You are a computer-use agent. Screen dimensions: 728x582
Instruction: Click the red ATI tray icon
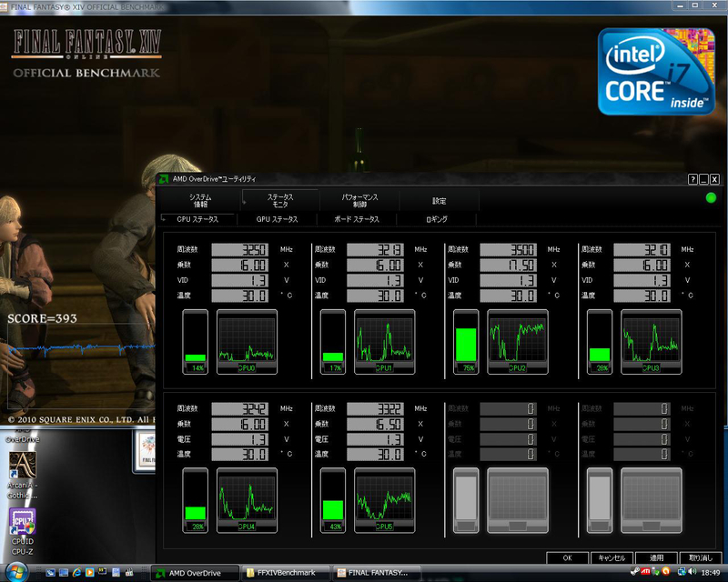[x=645, y=572]
